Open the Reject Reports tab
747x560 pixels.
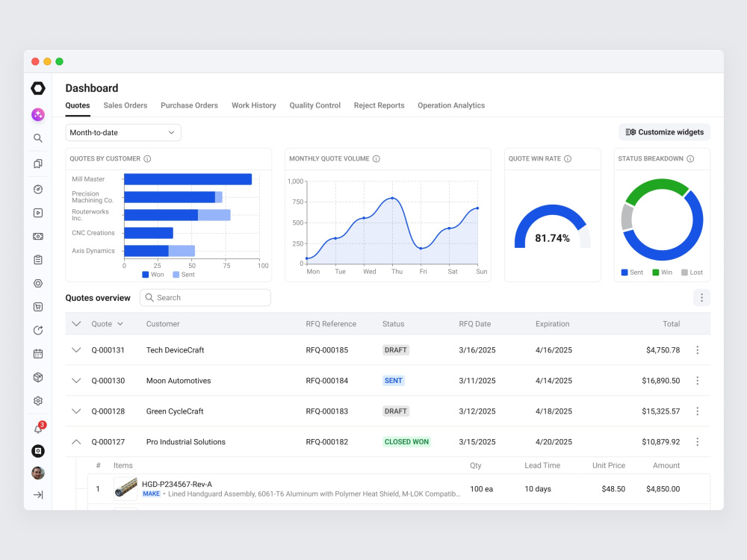[x=379, y=106]
